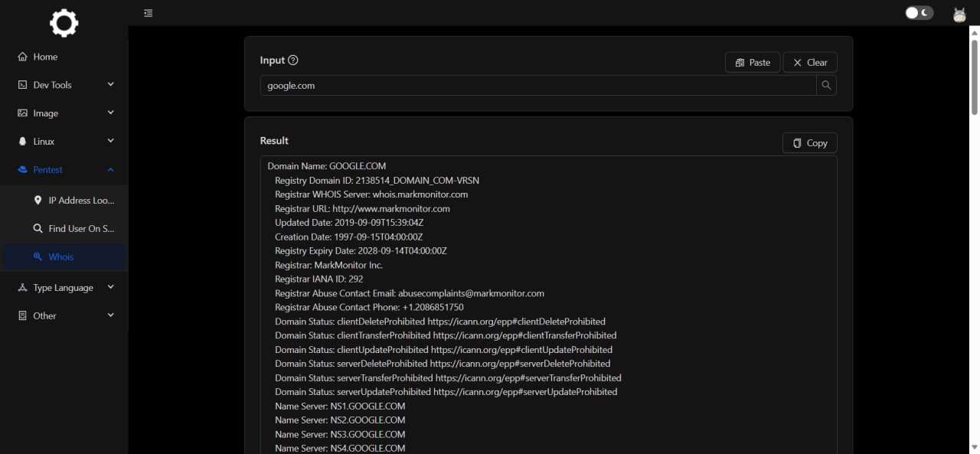This screenshot has width=980, height=454.
Task: Click the Find User magnifier icon
Action: click(37, 228)
